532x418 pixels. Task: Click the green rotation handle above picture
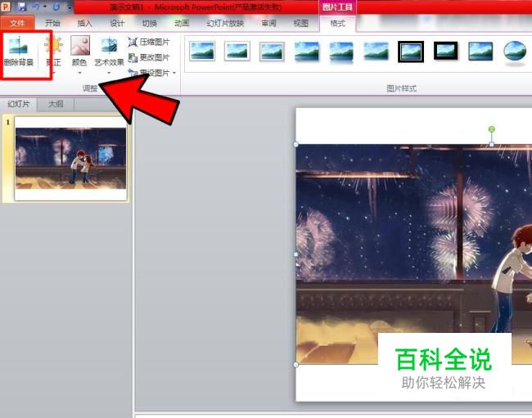coord(491,128)
